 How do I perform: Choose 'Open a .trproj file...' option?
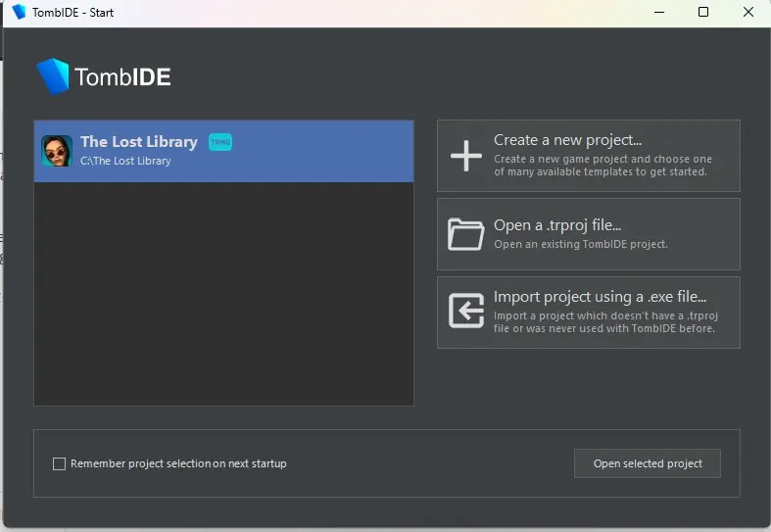[x=556, y=225]
